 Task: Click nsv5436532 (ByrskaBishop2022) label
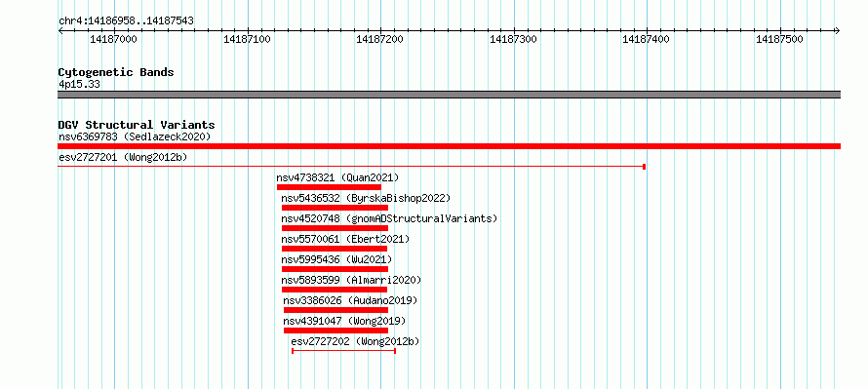(x=366, y=198)
